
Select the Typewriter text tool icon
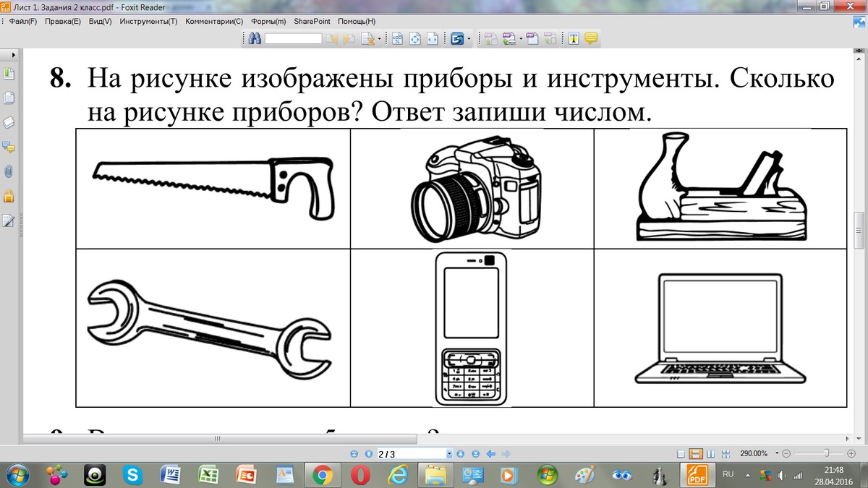coord(574,38)
